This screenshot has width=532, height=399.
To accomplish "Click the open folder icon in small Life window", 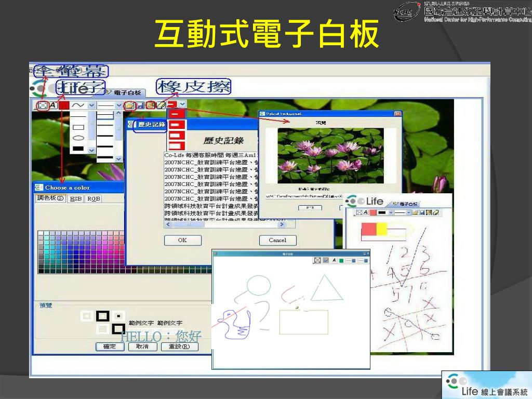I will pos(415,212).
